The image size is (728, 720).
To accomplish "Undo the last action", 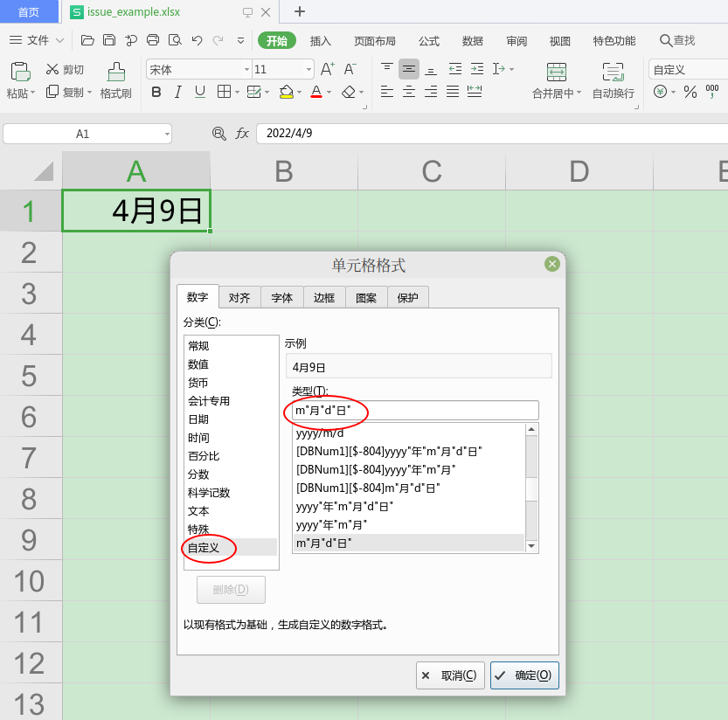I will [x=197, y=40].
